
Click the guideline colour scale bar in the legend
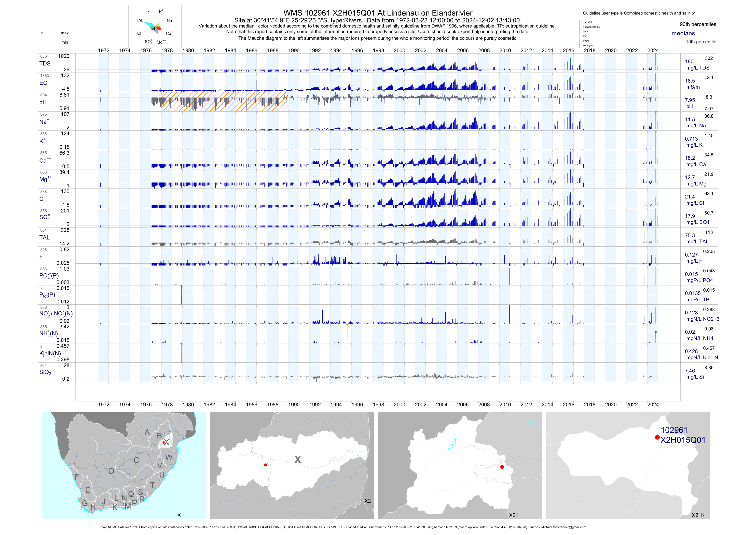click(x=580, y=34)
